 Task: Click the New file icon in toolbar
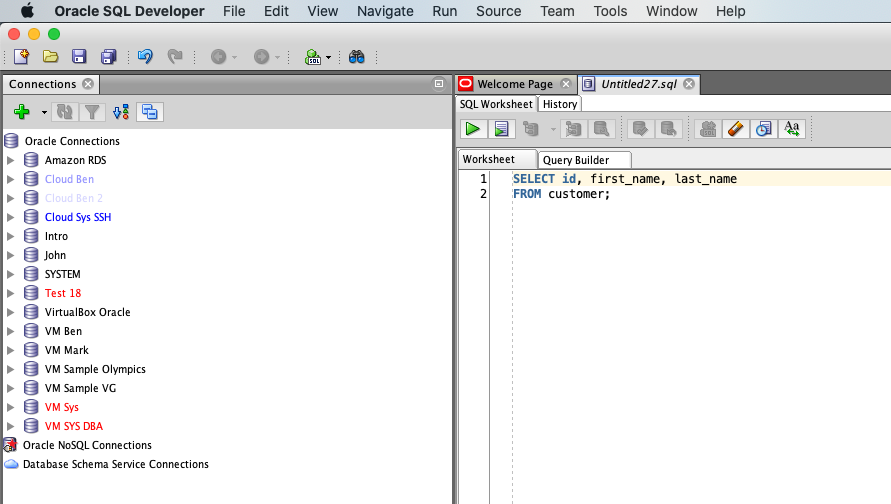point(21,57)
